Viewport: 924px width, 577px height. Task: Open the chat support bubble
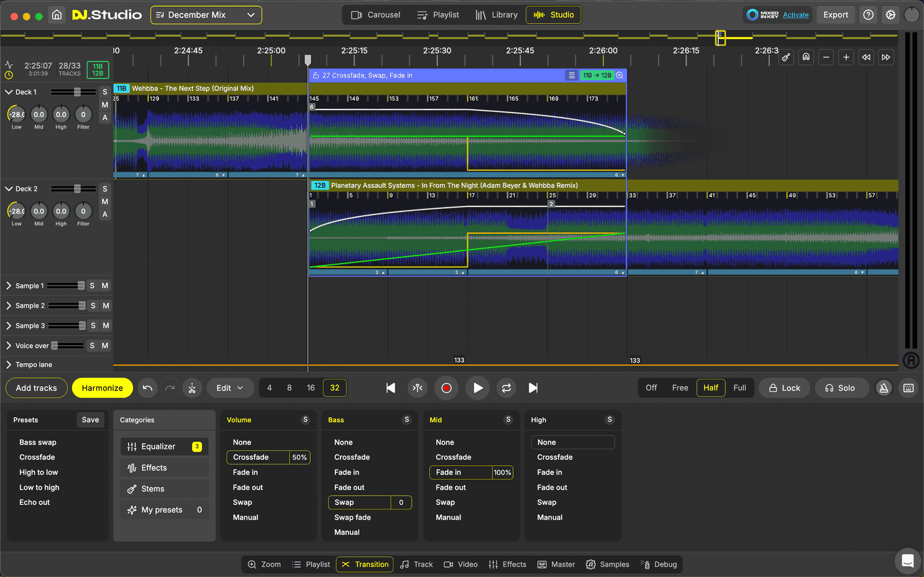[907, 561]
